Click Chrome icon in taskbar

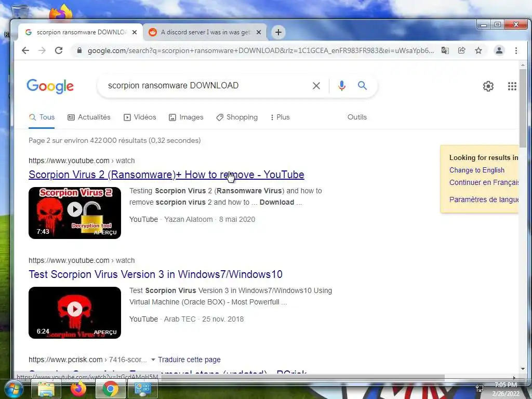click(111, 389)
